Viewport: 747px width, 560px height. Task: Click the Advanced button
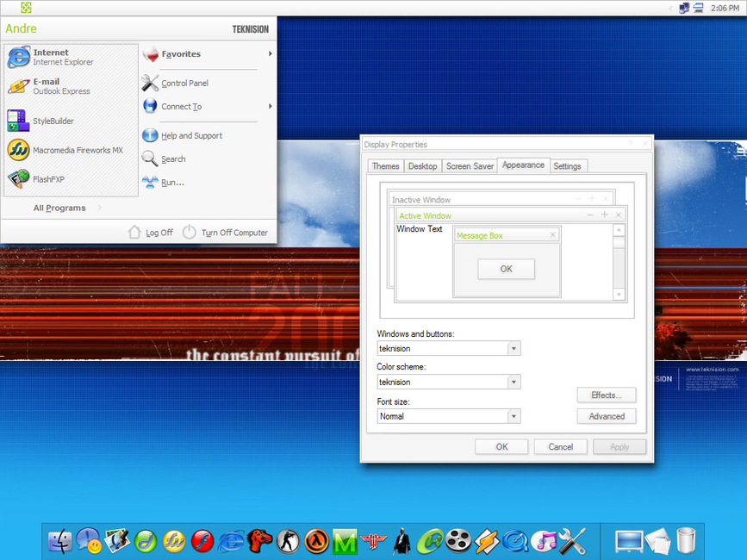tap(607, 416)
